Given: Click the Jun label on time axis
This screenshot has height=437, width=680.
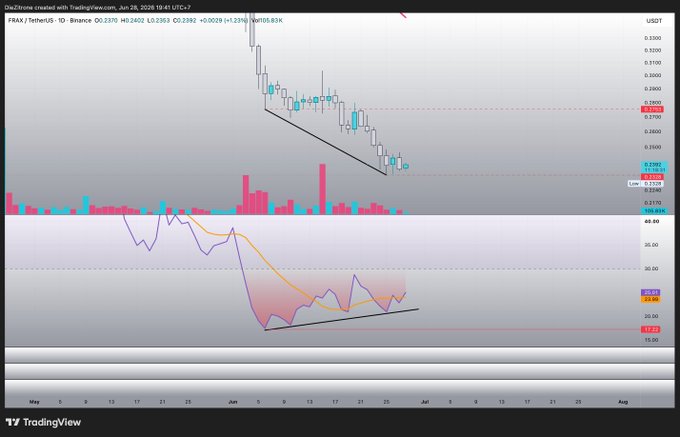Looking at the screenshot, I should (233, 402).
